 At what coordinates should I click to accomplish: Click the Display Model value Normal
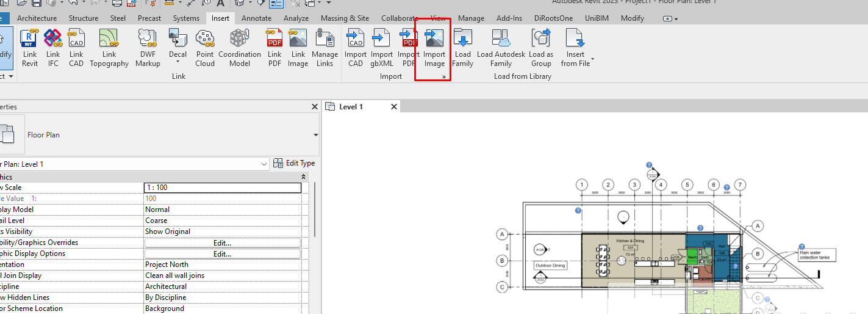point(222,210)
